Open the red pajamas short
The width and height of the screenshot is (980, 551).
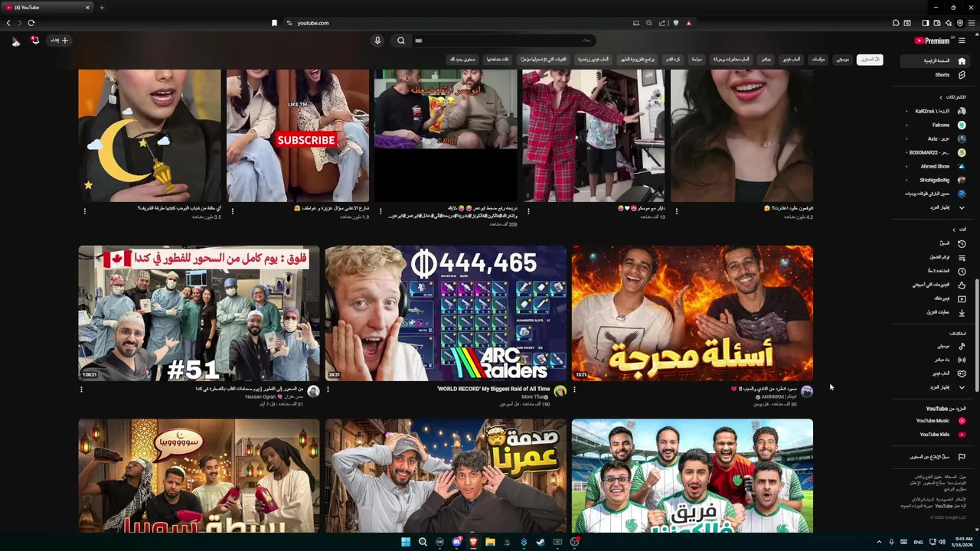tap(593, 135)
